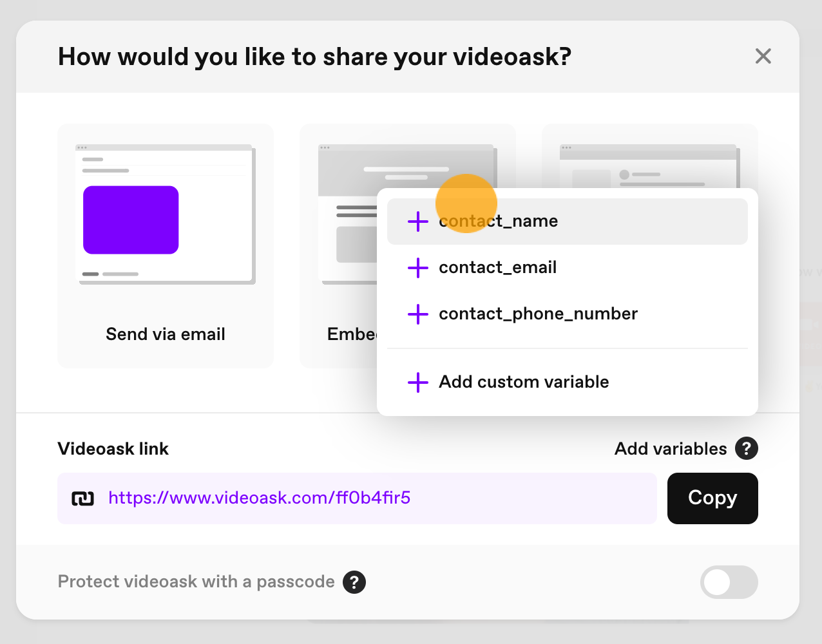Select the contact_email variable
Viewport: 822px width, 644px height.
coord(567,267)
